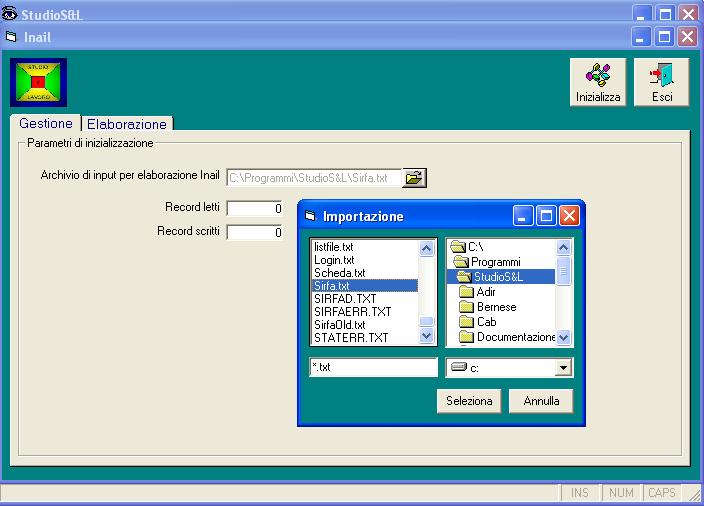
Task: Click the open-folder browse icon
Action: tap(414, 178)
